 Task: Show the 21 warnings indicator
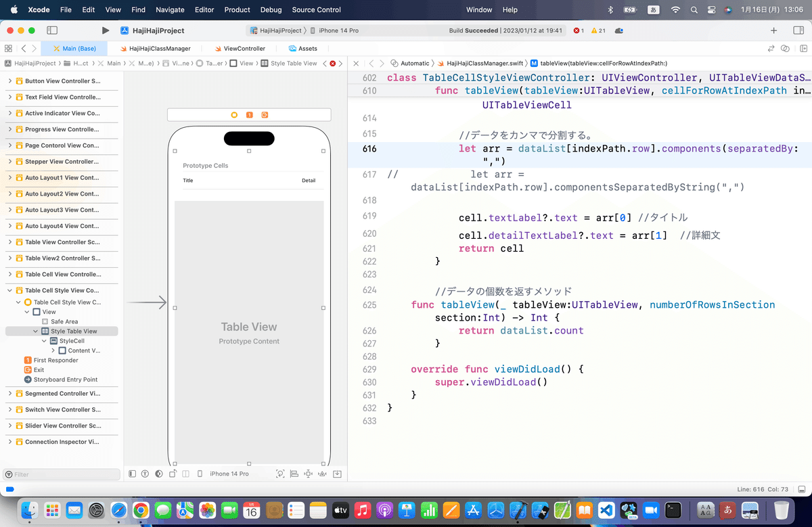(x=598, y=30)
